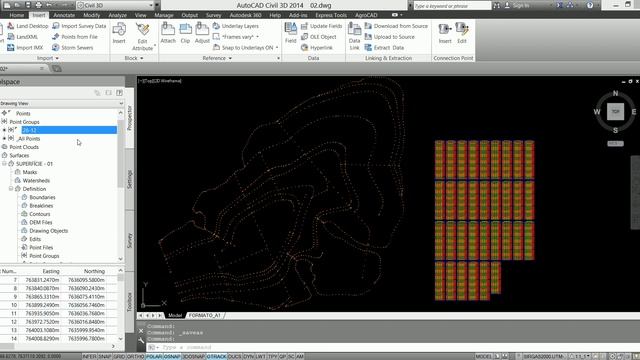Select the _All Points point group
Screen dimensions: 640x360
coord(29,139)
